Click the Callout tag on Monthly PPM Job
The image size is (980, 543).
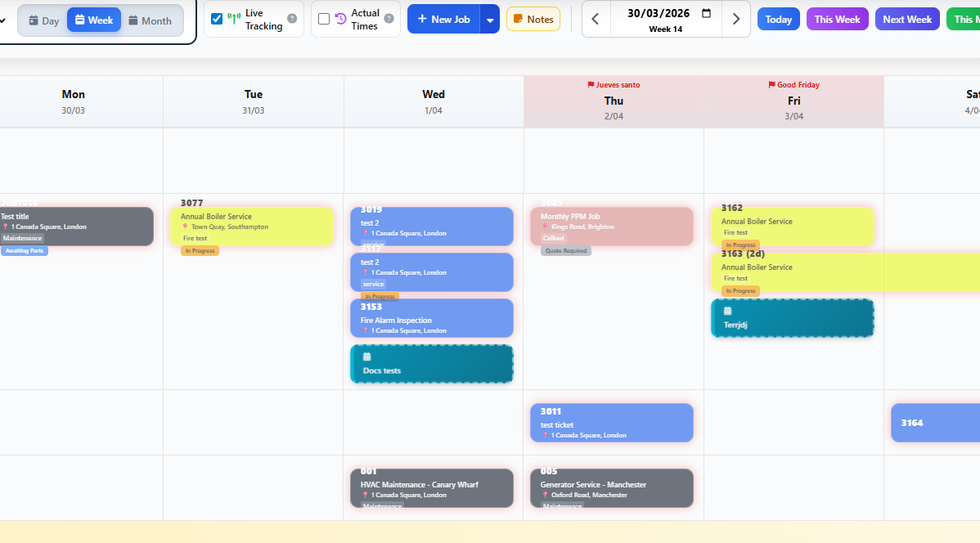point(553,238)
